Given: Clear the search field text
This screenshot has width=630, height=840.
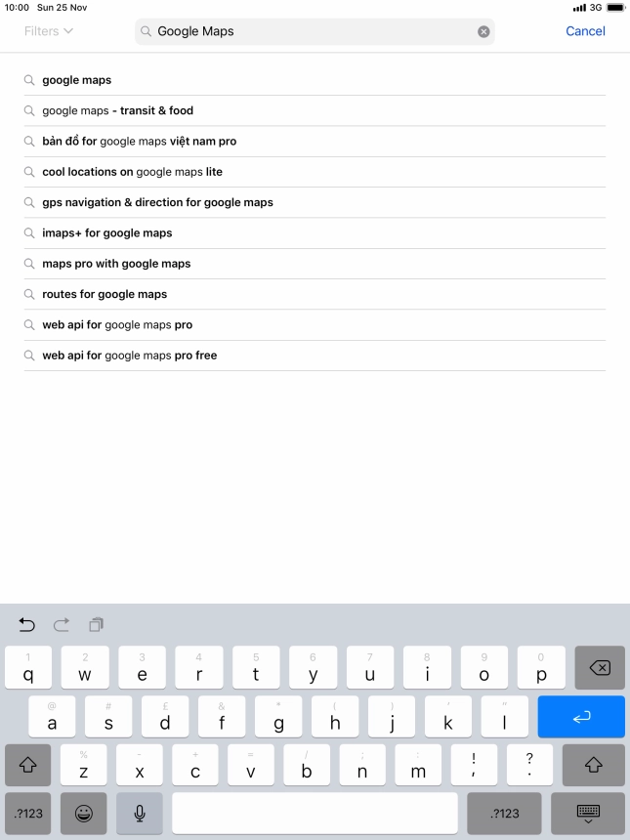Looking at the screenshot, I should tap(483, 31).
